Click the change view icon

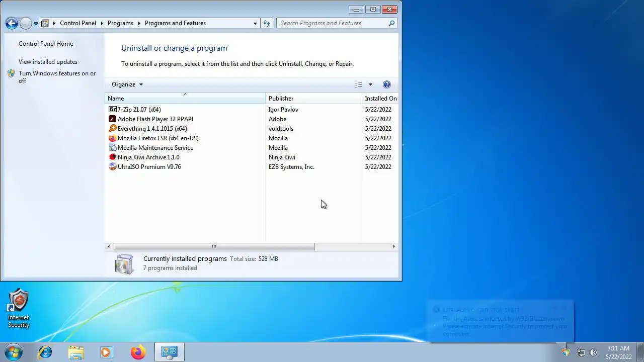click(x=359, y=84)
